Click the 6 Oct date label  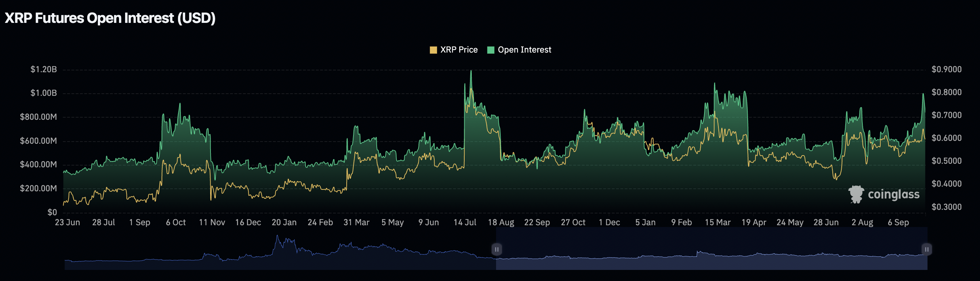pyautogui.click(x=176, y=222)
